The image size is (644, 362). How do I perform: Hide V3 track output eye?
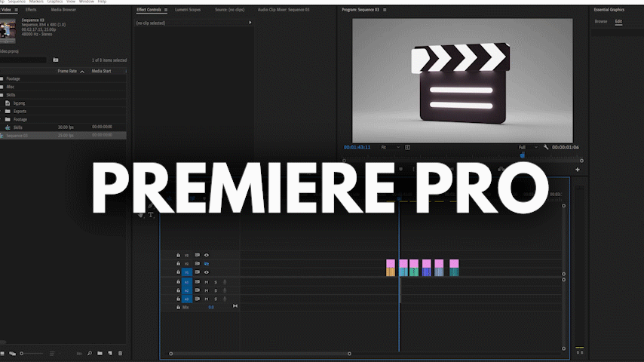pos(207,255)
